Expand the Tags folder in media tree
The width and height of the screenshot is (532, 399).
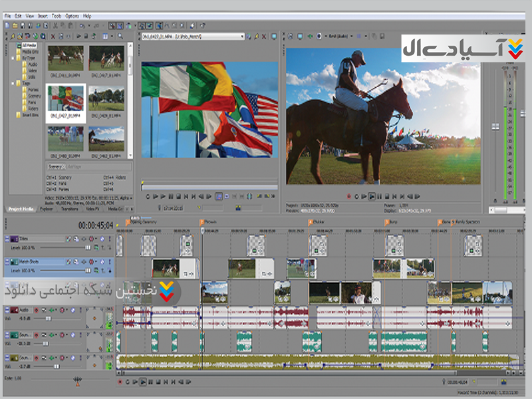(13, 84)
